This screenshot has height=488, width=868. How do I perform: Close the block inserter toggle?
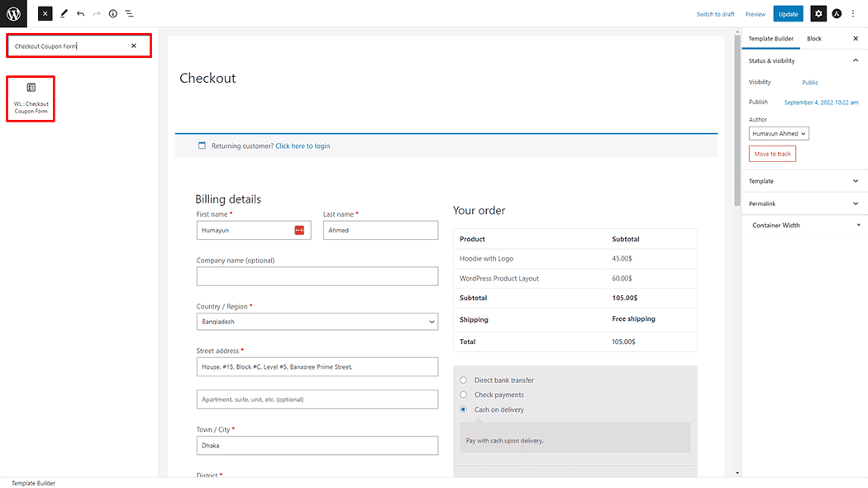point(45,13)
